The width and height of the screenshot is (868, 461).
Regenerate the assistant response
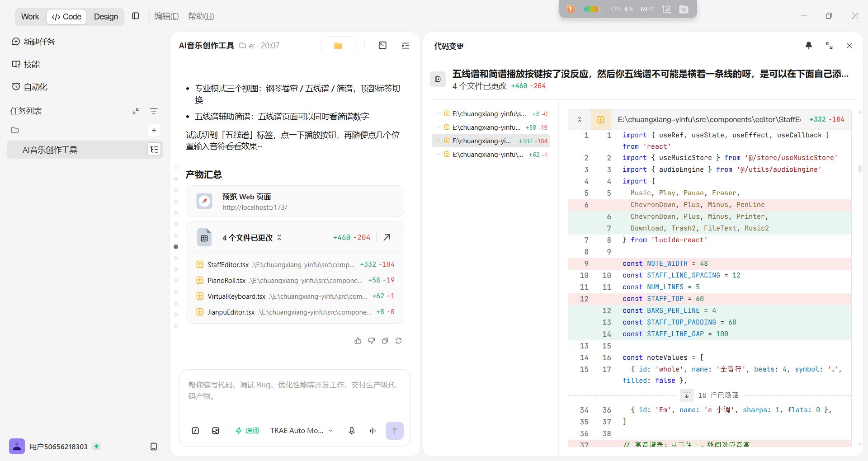click(x=399, y=341)
